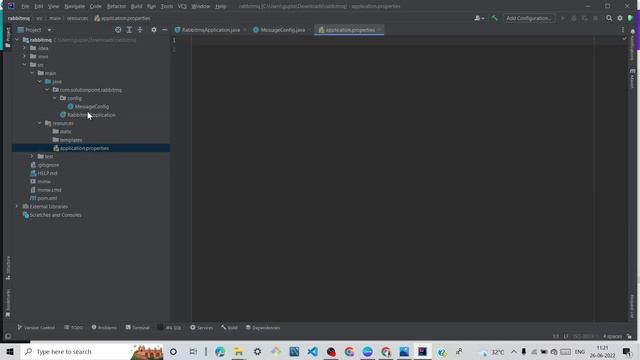Image resolution: width=640 pixels, height=360 pixels.
Task: Open the Refactor menu
Action: click(116, 7)
